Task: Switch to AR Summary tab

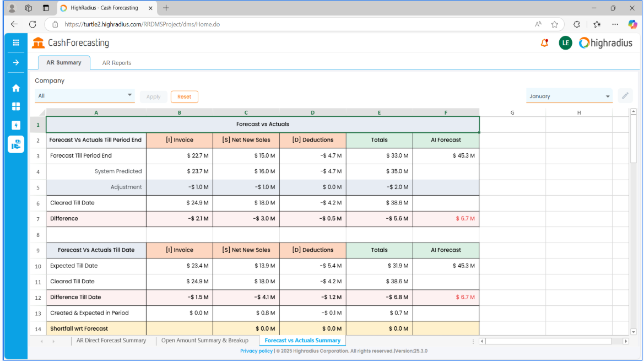Action: click(64, 62)
